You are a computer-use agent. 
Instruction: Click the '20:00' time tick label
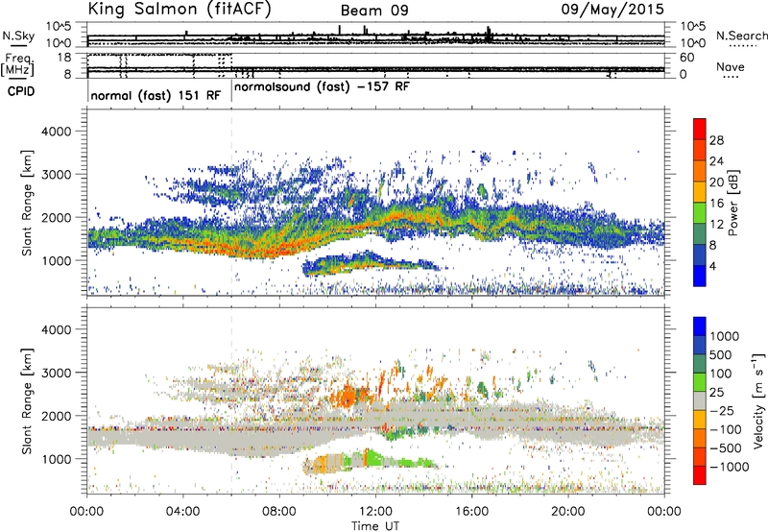tap(568, 512)
